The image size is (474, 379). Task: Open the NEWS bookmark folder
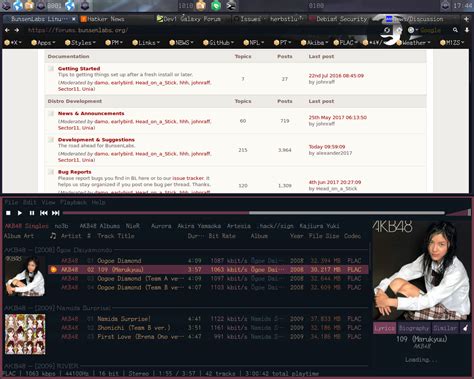click(181, 43)
